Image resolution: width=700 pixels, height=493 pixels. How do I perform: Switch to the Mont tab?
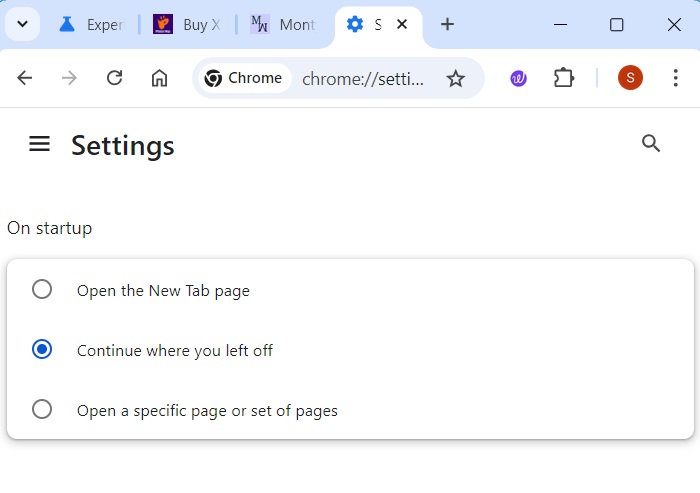click(283, 24)
